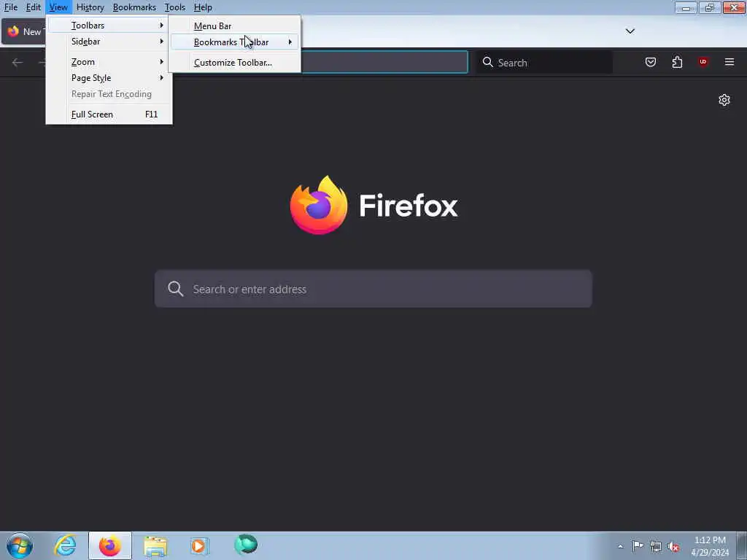Image resolution: width=747 pixels, height=560 pixels.
Task: Click the muted volume tray icon
Action: click(x=673, y=546)
